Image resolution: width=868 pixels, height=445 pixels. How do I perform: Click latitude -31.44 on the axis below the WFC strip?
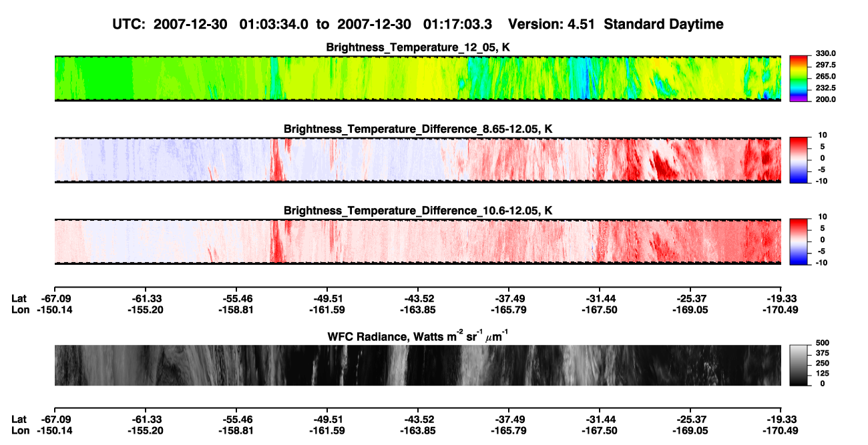click(x=600, y=420)
